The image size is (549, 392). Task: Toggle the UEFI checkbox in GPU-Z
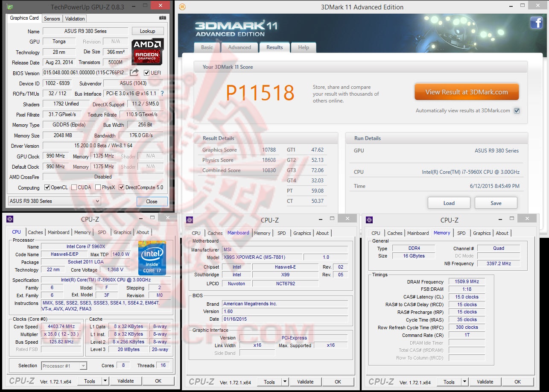click(147, 73)
